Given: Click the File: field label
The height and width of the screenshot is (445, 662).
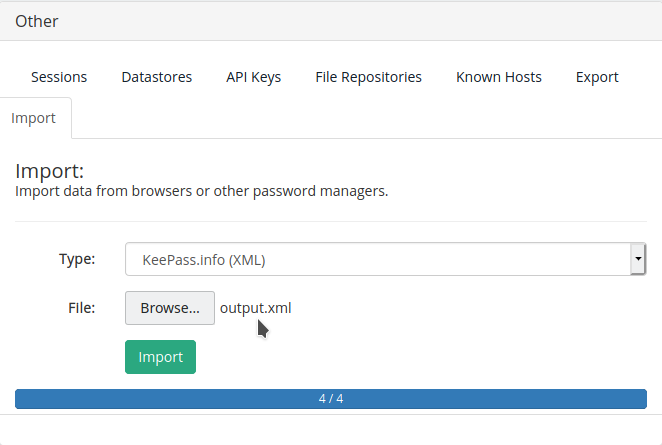Looking at the screenshot, I should point(82,308).
